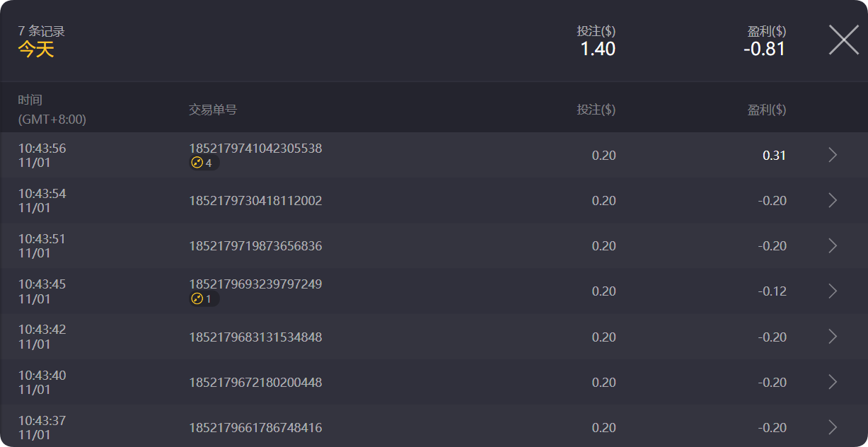868x447 pixels.
Task: Open chevron for the 10:43:40 record
Action: pos(833,382)
